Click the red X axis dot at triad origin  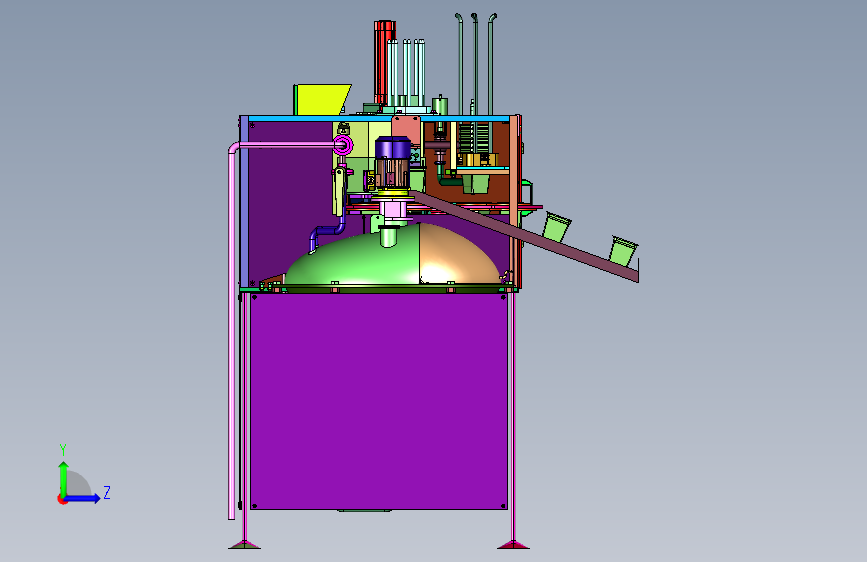tap(61, 500)
